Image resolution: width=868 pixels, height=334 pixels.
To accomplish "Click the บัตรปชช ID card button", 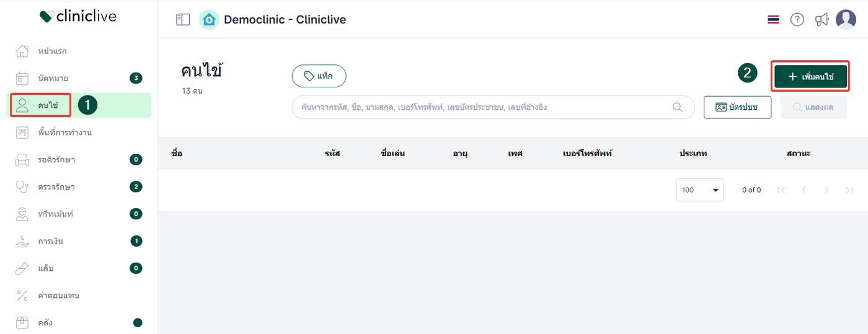I will 737,107.
